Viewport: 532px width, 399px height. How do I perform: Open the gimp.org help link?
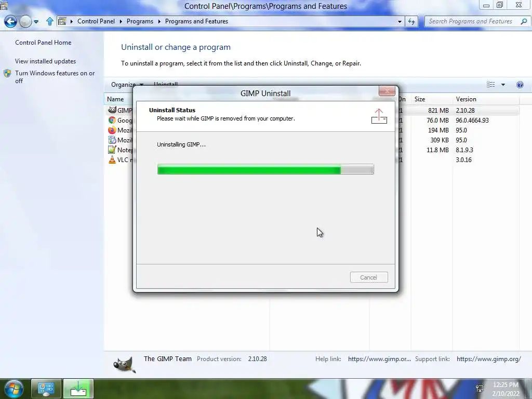pos(379,359)
